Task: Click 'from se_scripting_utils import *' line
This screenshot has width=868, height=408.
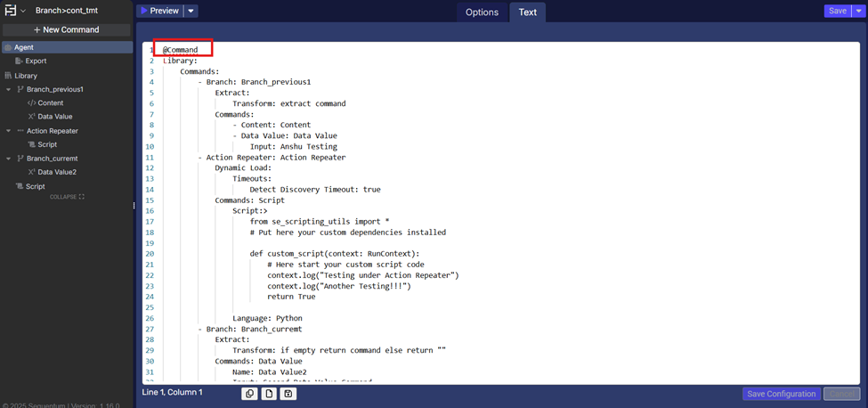Action: 320,222
